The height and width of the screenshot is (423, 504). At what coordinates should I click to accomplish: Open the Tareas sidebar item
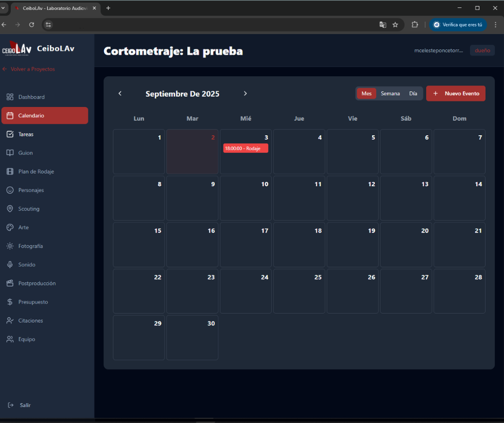[26, 134]
